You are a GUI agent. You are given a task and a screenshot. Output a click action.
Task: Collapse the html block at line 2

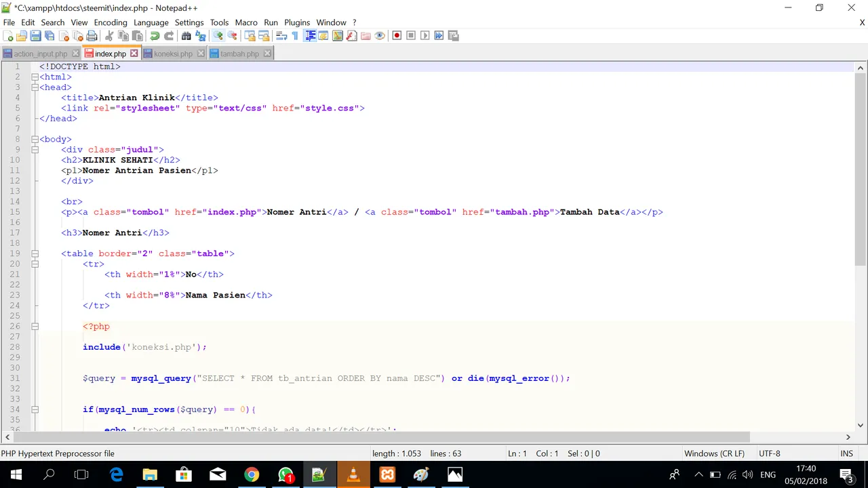35,77
